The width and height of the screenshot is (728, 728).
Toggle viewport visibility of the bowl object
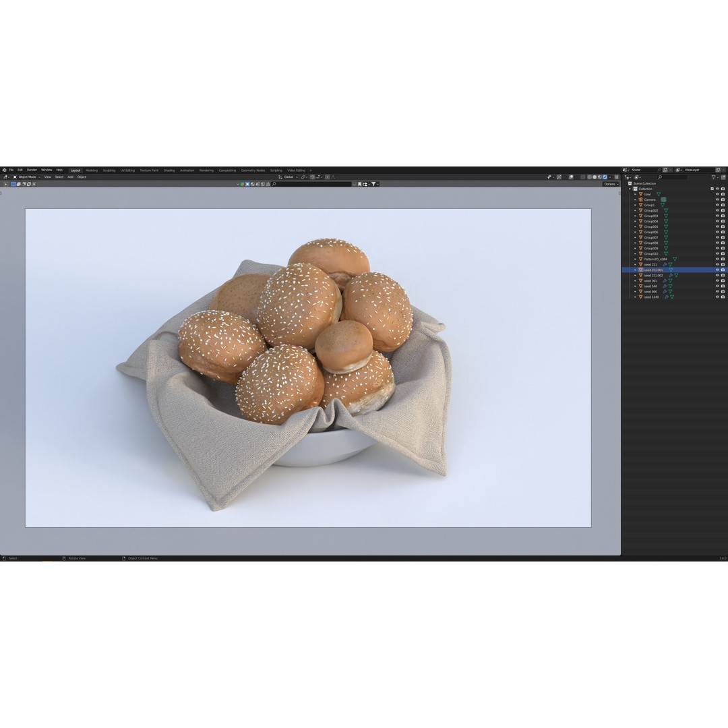(717, 194)
